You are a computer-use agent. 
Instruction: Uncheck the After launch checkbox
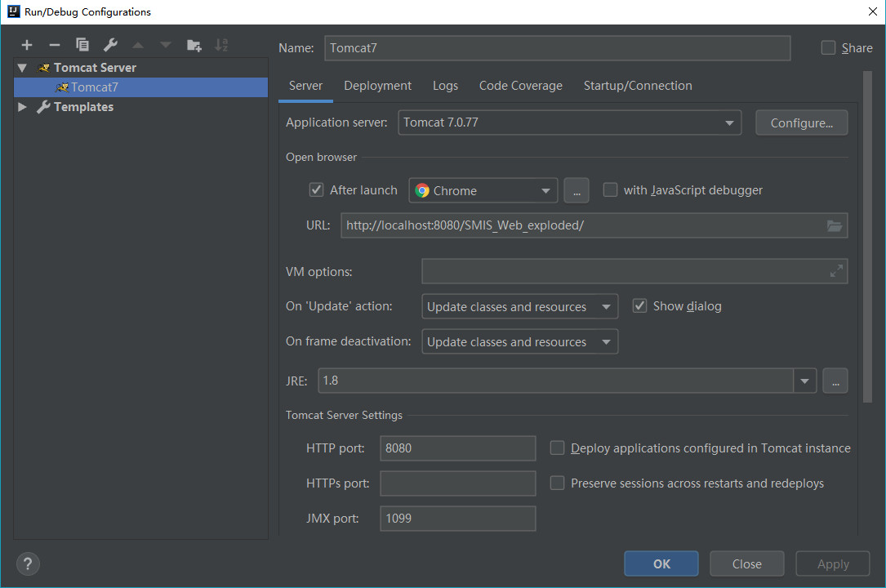[x=316, y=189]
